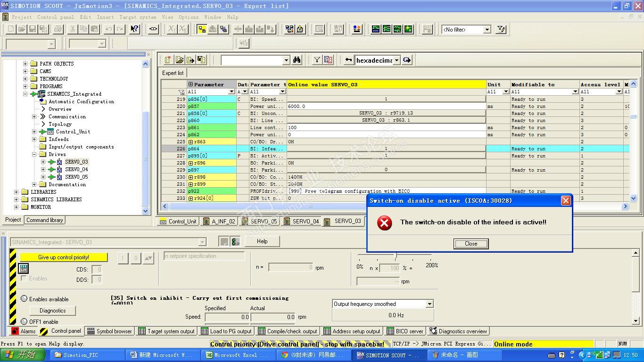Viewport: 644px width, 362px height.
Task: Expand the SERVO_04 drive tree node
Action: click(x=43, y=169)
